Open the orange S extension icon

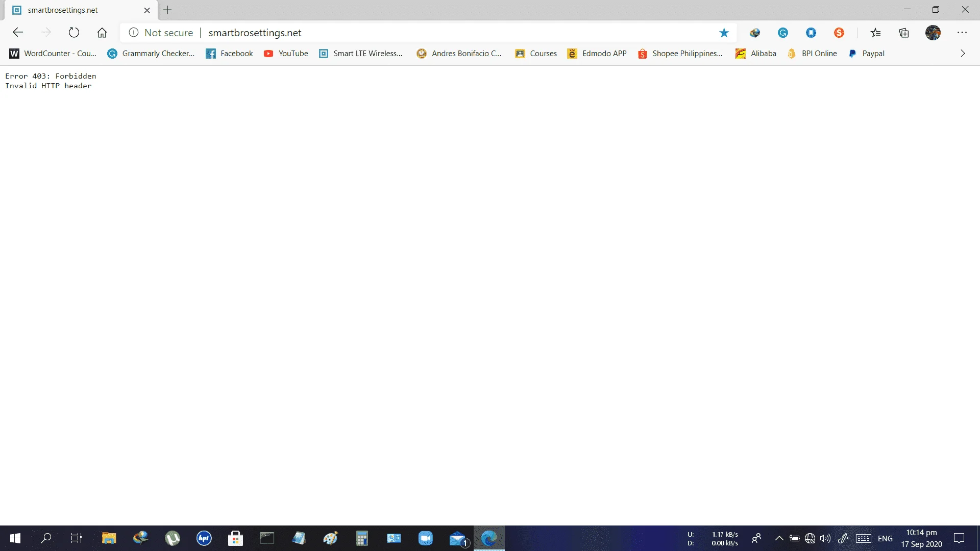[839, 33]
